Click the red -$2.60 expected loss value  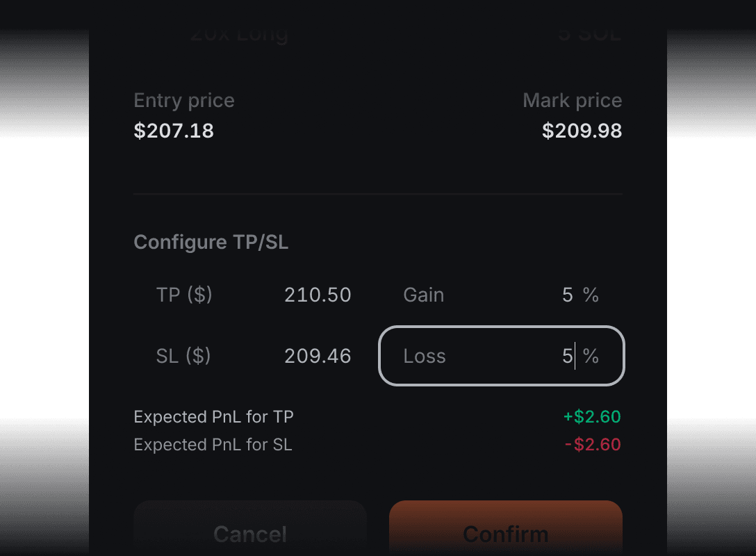click(592, 445)
